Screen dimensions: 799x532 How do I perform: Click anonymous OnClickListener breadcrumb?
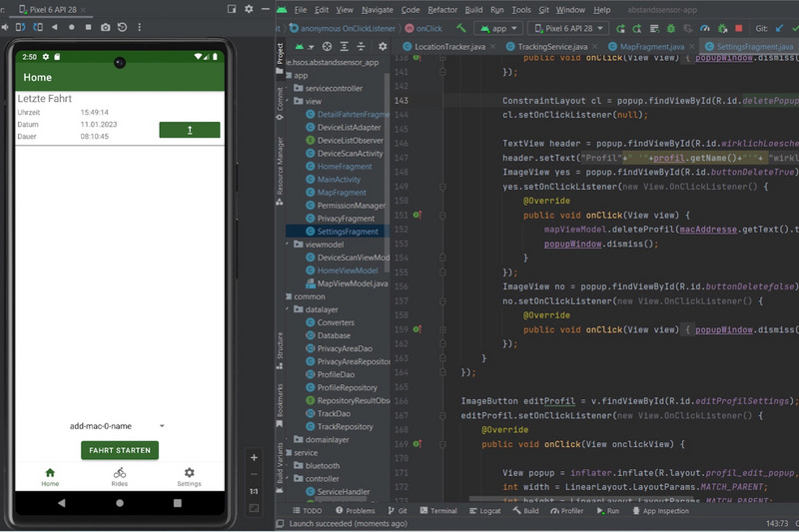(343, 29)
